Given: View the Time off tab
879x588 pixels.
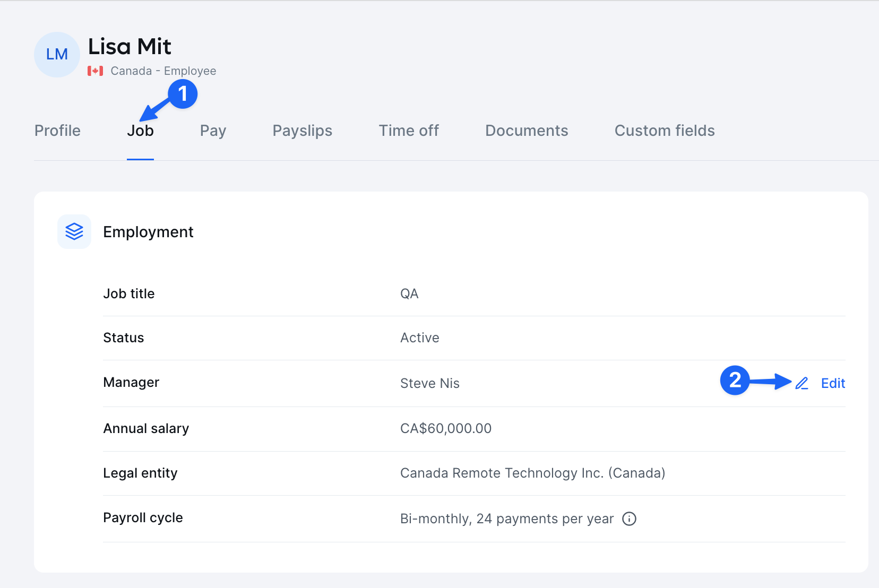Looking at the screenshot, I should tap(409, 131).
